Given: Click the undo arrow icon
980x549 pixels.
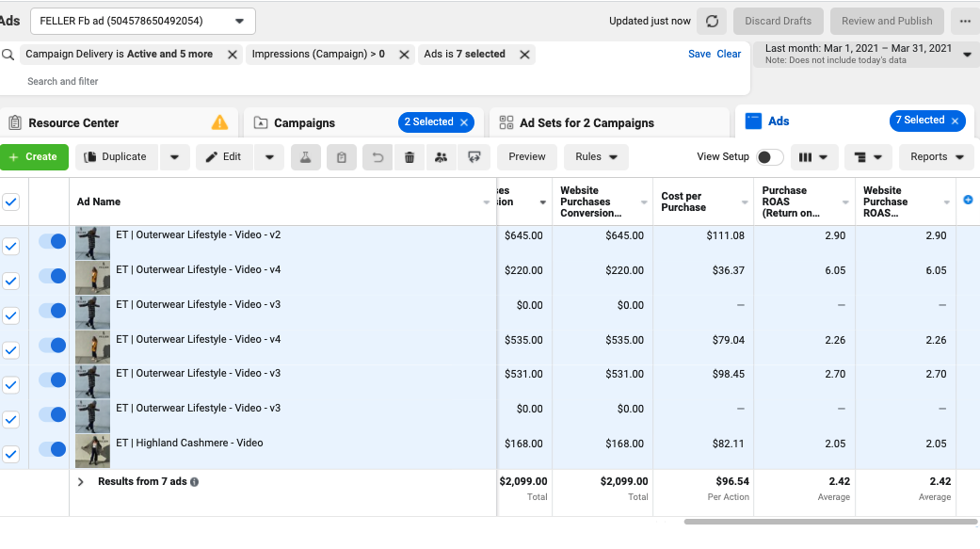Looking at the screenshot, I should coord(378,157).
